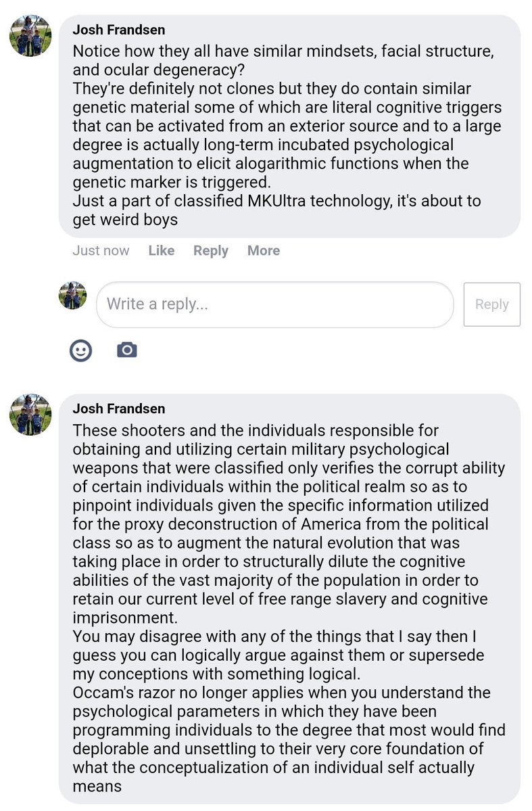Like the first comment
Screen dimensions: 532x811
pos(161,250)
